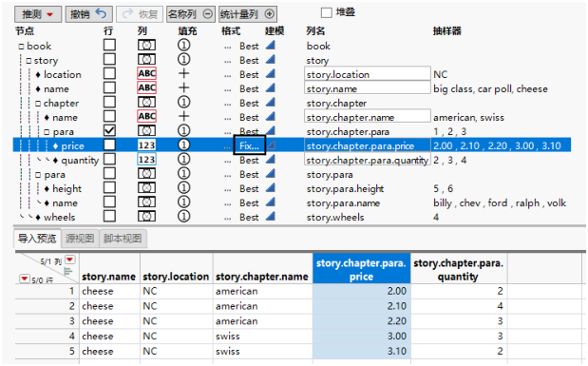Click the plus fill icon for chapter name
The width and height of the screenshot is (588, 366).
coord(183,116)
